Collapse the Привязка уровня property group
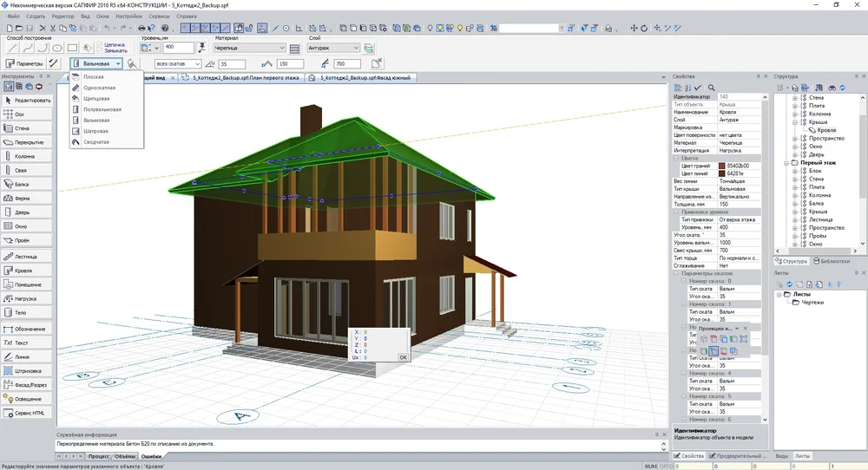 (676, 212)
